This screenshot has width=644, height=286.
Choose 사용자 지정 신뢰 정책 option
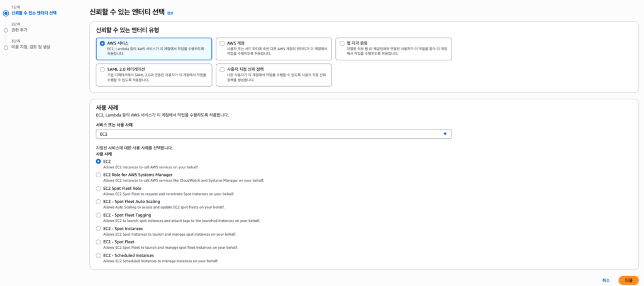pyautogui.click(x=222, y=69)
